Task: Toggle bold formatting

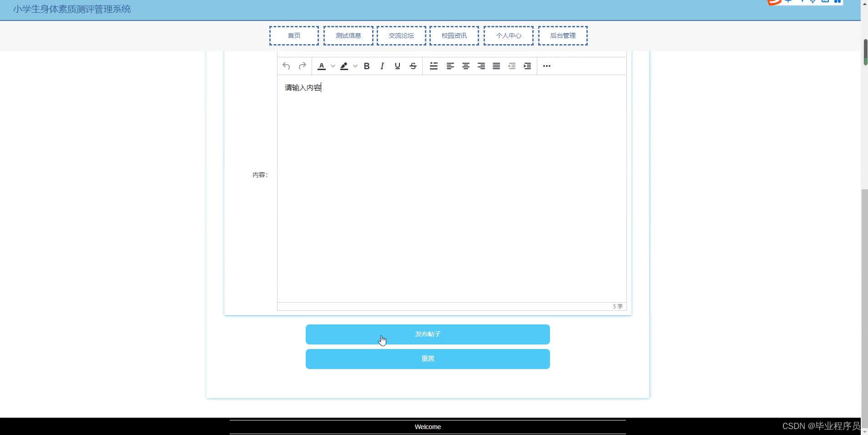Action: click(x=367, y=66)
